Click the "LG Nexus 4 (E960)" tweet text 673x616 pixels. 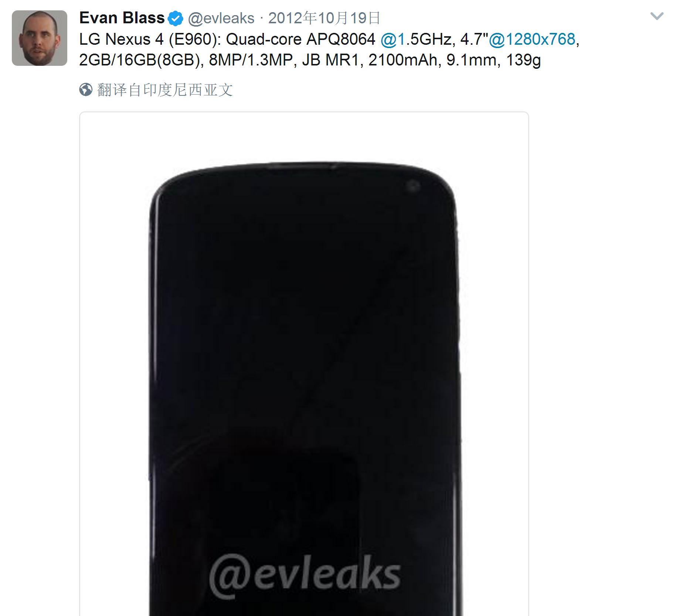pyautogui.click(x=150, y=39)
